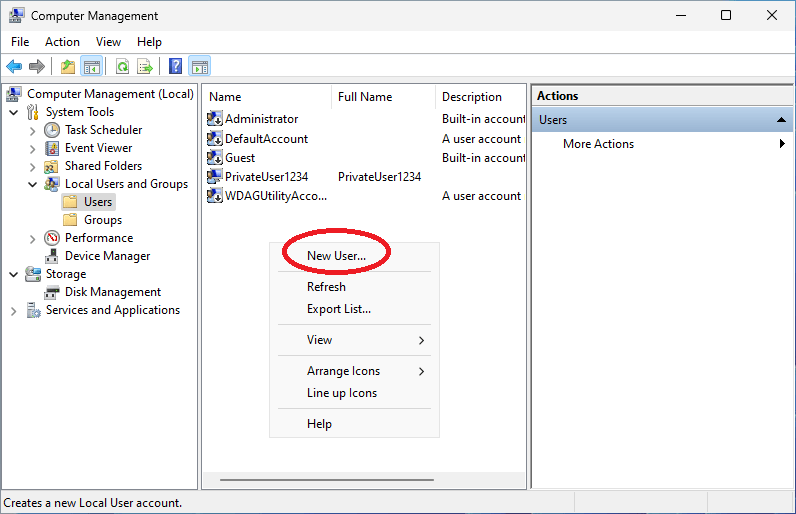796x514 pixels.
Task: Click the Storage drive icon
Action: (x=33, y=274)
